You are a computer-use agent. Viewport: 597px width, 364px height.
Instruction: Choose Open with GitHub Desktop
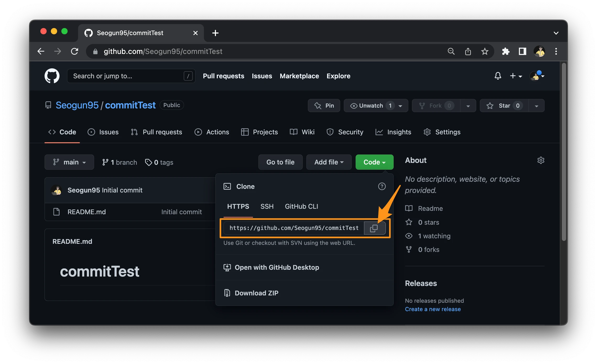[x=304, y=267]
